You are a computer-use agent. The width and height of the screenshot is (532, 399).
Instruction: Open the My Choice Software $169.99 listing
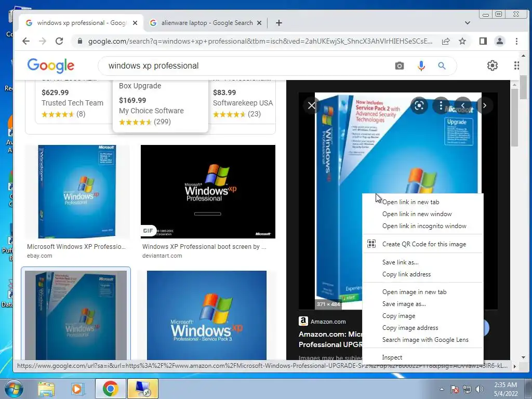160,106
